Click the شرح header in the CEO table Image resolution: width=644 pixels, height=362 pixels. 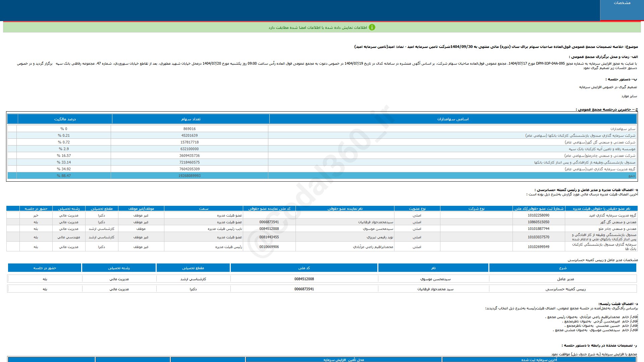click(x=562, y=268)
